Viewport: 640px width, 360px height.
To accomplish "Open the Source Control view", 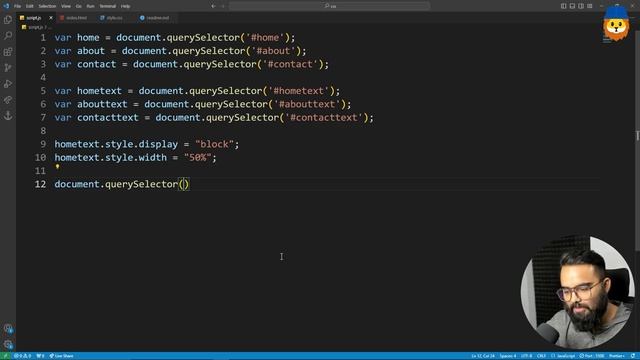I will pyautogui.click(x=8, y=67).
